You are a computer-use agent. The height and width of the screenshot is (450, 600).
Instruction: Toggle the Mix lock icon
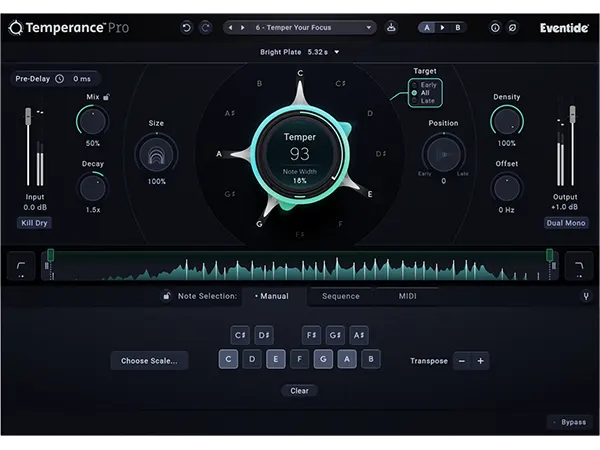pyautogui.click(x=106, y=97)
